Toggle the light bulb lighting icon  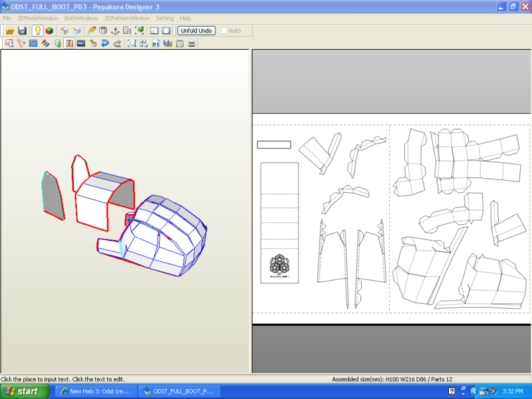pyautogui.click(x=37, y=31)
